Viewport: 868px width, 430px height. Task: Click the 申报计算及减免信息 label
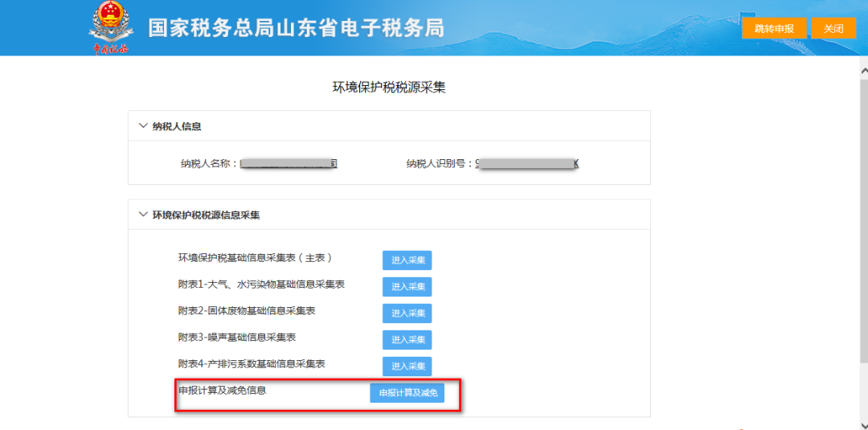click(222, 390)
